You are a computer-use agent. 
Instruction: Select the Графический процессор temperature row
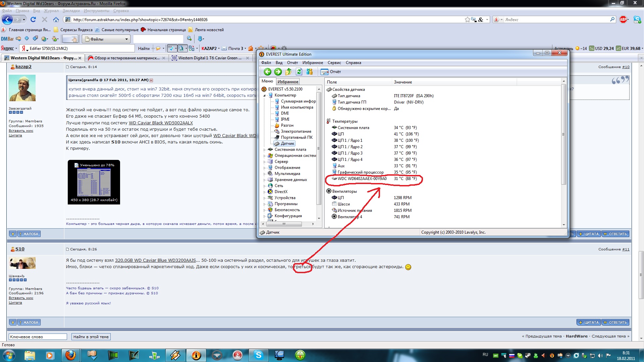tap(374, 172)
